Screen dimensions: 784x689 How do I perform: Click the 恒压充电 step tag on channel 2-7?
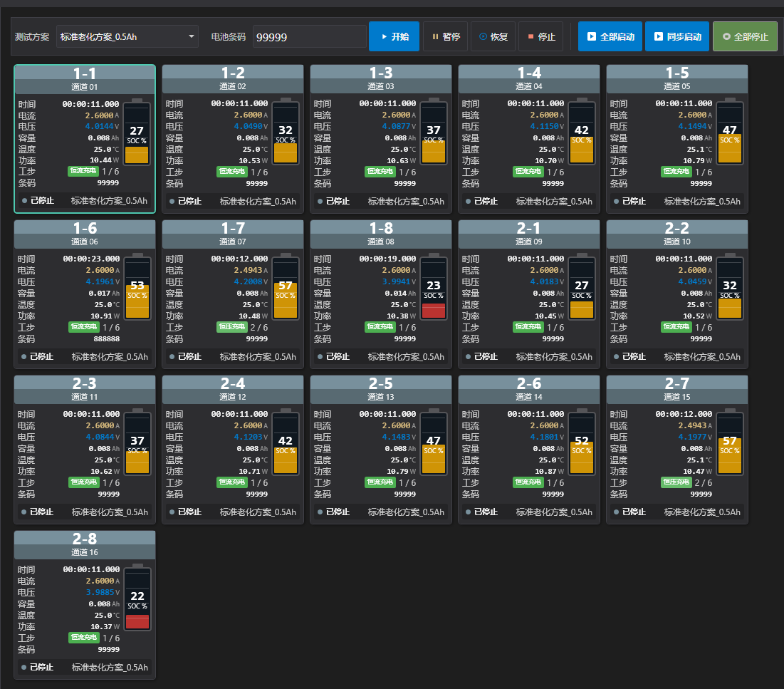point(676,482)
